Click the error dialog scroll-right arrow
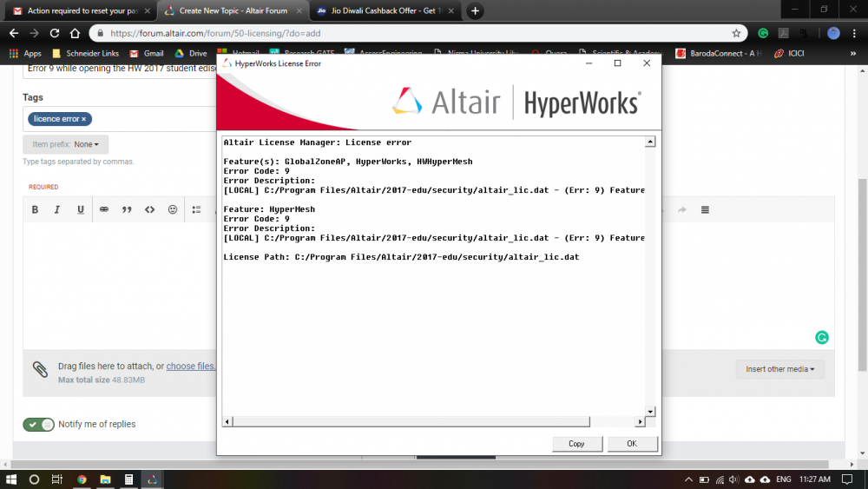868x489 pixels. coord(640,422)
